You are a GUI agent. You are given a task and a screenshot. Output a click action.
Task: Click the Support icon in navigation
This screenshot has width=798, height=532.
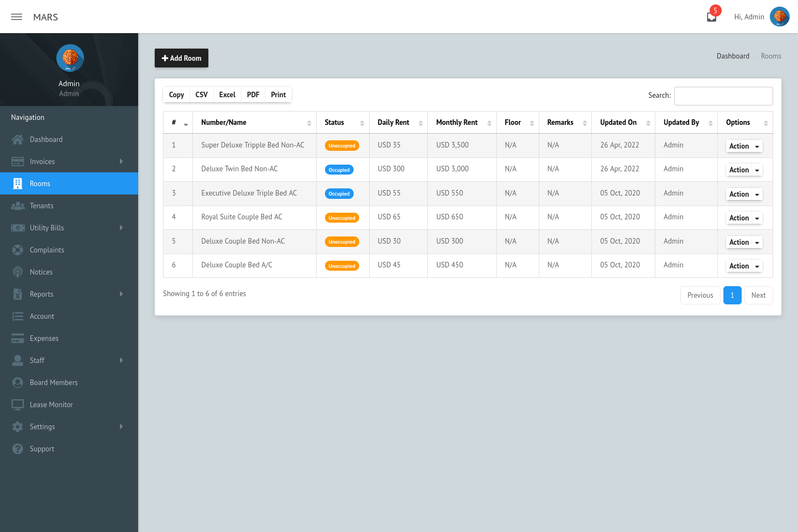coord(17,449)
